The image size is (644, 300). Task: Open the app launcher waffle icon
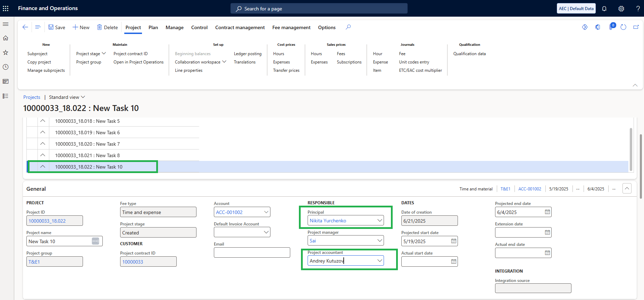click(6, 8)
